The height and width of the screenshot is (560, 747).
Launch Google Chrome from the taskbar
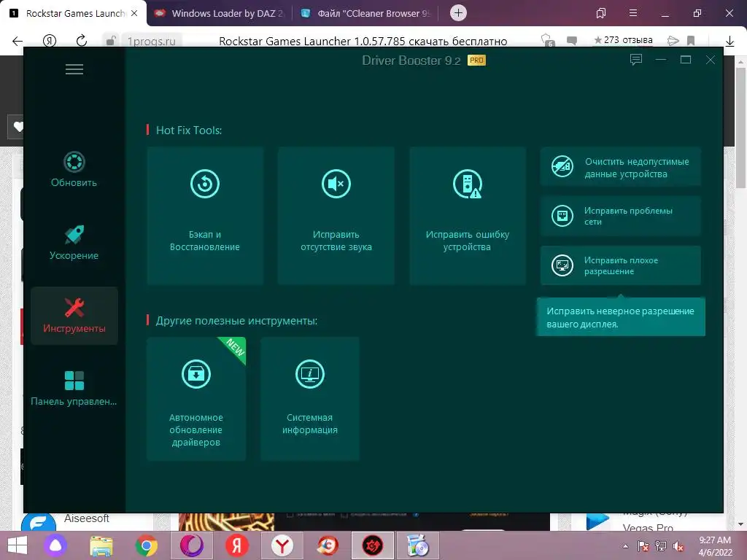coord(146,545)
